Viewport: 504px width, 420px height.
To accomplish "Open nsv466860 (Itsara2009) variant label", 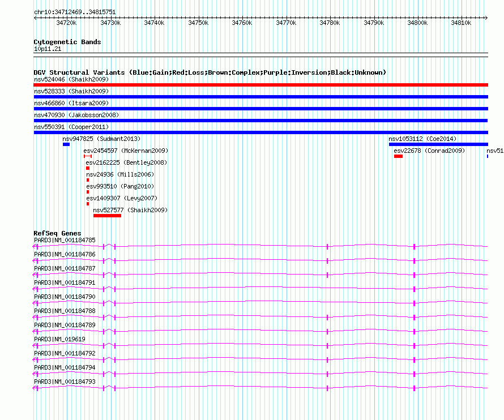I will click(x=71, y=103).
